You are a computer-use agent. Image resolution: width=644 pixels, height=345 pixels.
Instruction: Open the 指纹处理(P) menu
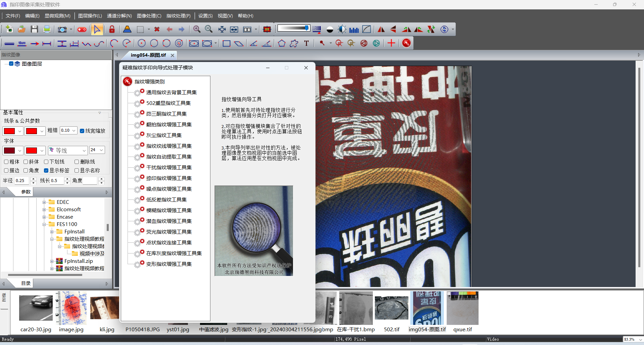pos(178,16)
